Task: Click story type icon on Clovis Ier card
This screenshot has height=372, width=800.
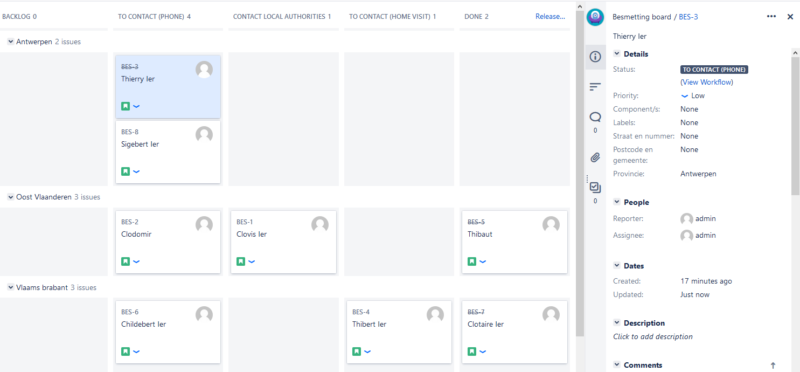Action: point(241,261)
